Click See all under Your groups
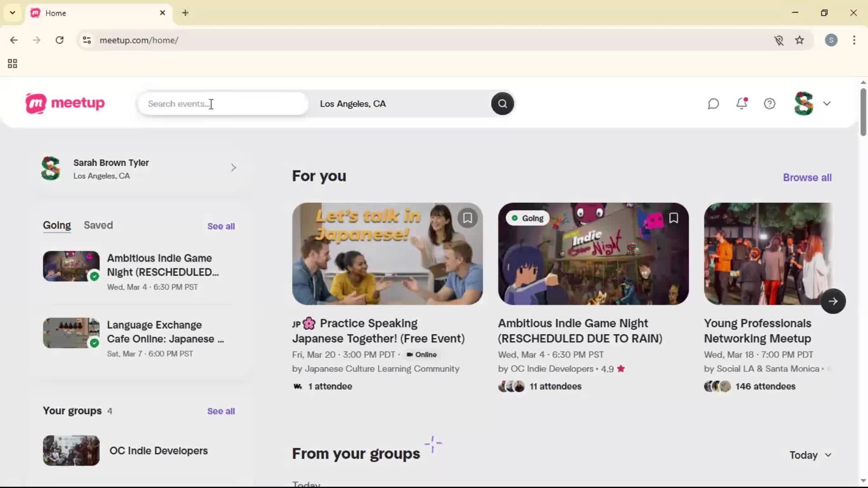This screenshot has height=488, width=868. coord(221,411)
